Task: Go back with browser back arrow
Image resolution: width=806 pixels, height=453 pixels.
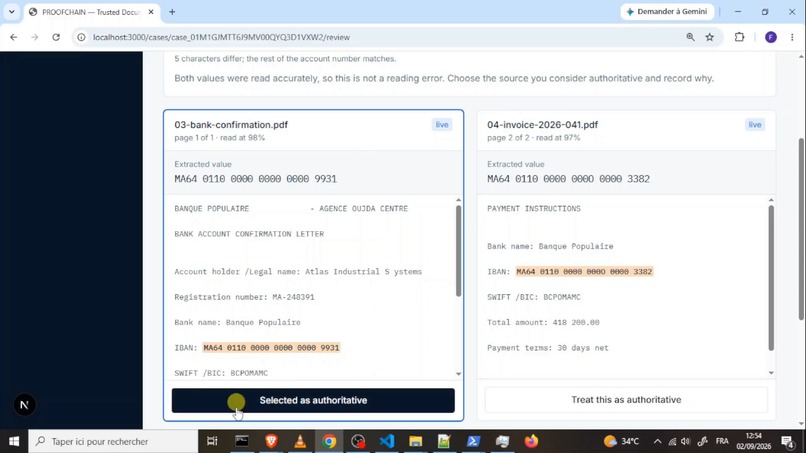Action: click(14, 37)
